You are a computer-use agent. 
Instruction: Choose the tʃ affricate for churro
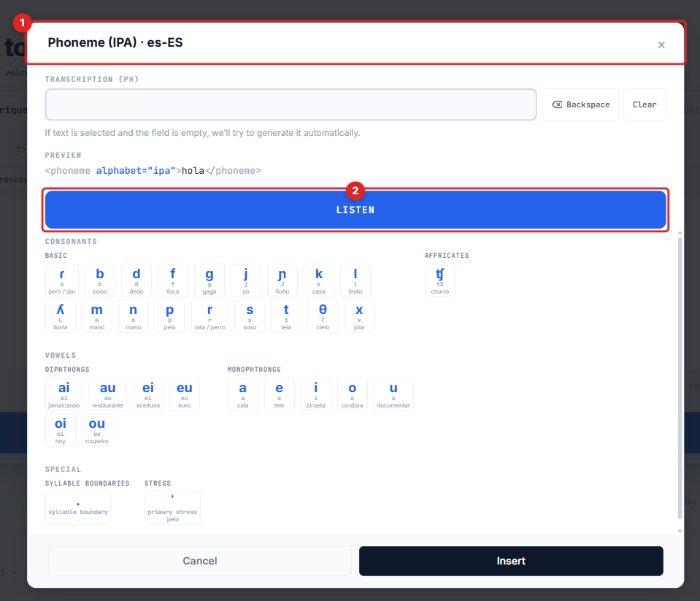pos(439,280)
